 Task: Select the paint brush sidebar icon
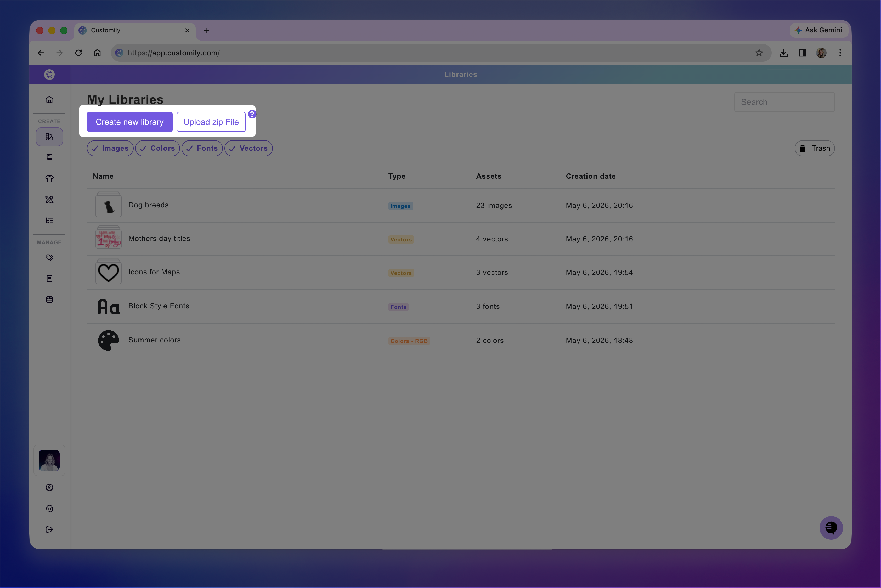coord(49,157)
